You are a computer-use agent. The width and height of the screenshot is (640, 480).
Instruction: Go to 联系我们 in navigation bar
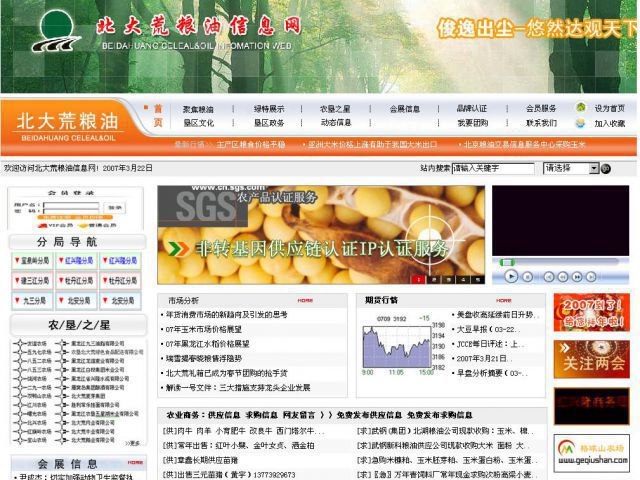point(541,123)
